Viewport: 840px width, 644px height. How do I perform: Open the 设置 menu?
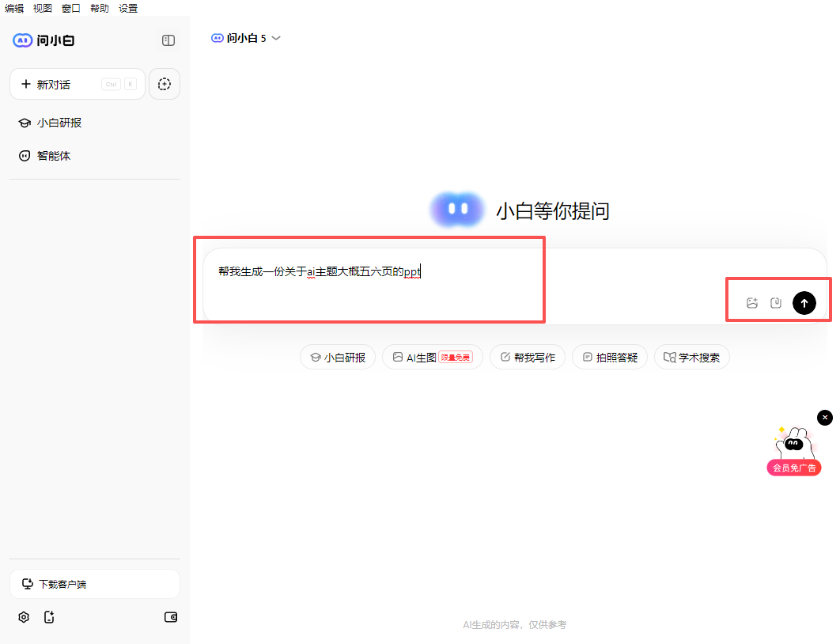128,8
